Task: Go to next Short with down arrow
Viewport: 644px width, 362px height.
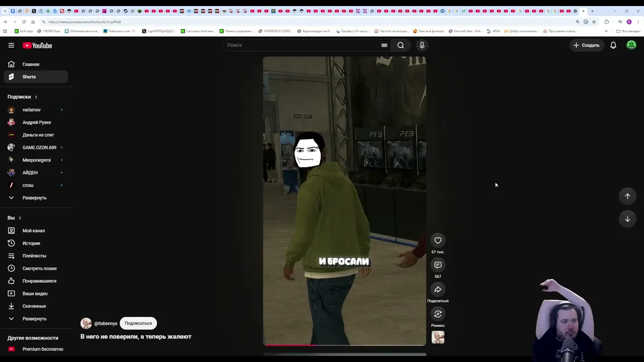Action: coord(627,219)
